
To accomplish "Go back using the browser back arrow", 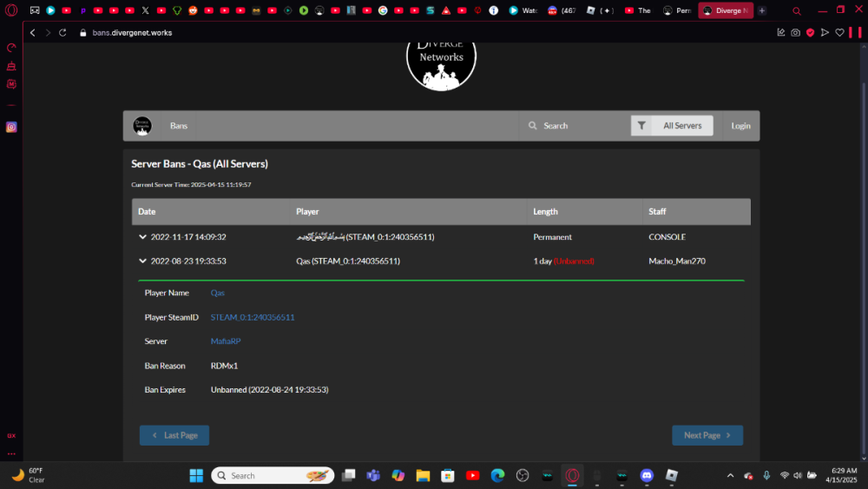I will tap(32, 32).
